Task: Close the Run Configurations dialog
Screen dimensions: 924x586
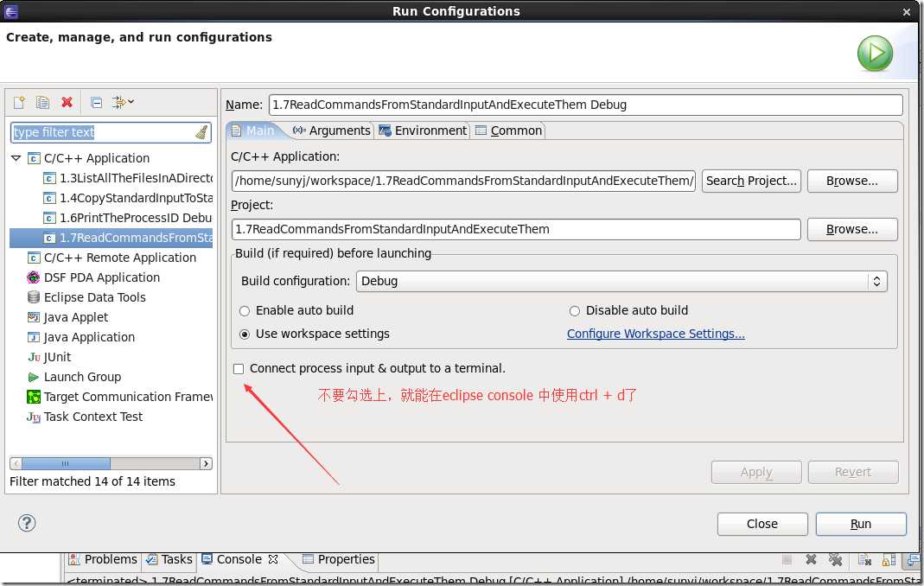Action: pos(907,12)
